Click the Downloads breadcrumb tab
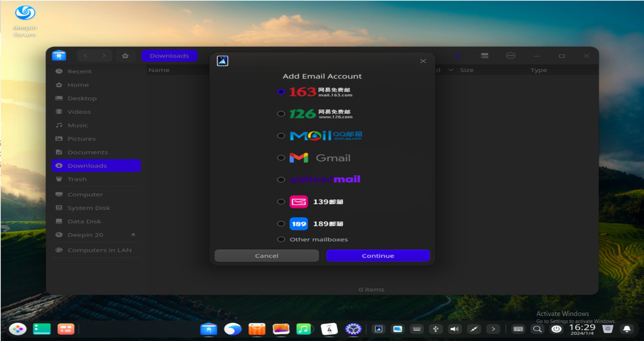 tap(169, 56)
